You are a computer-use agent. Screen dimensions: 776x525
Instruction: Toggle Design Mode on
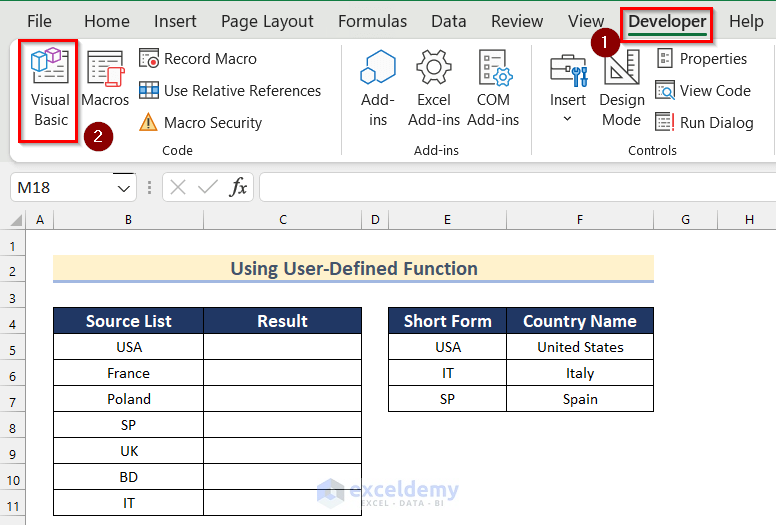point(622,90)
